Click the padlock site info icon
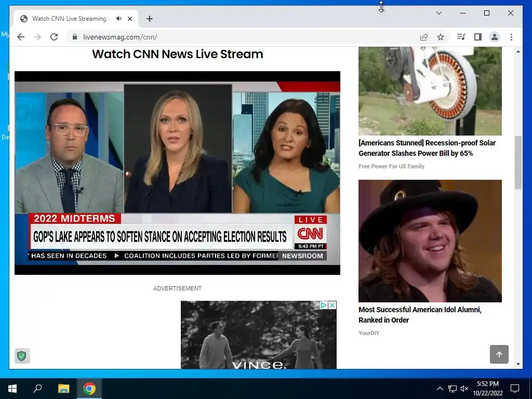Image resolution: width=532 pixels, height=399 pixels. coord(75,37)
